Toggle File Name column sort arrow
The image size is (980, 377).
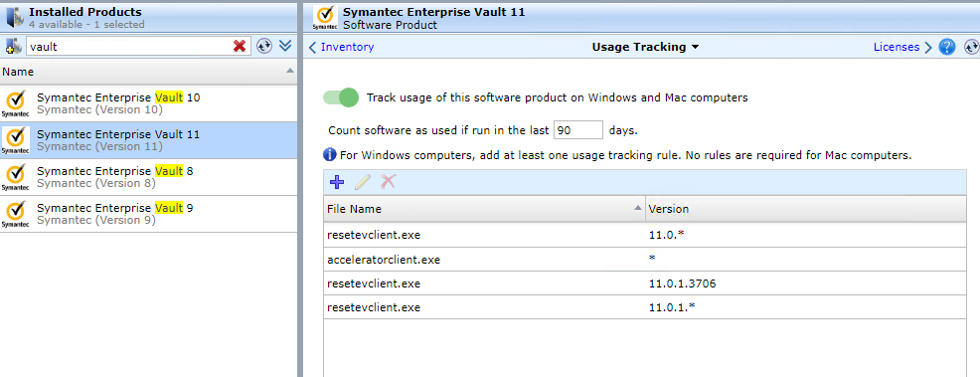click(x=637, y=208)
